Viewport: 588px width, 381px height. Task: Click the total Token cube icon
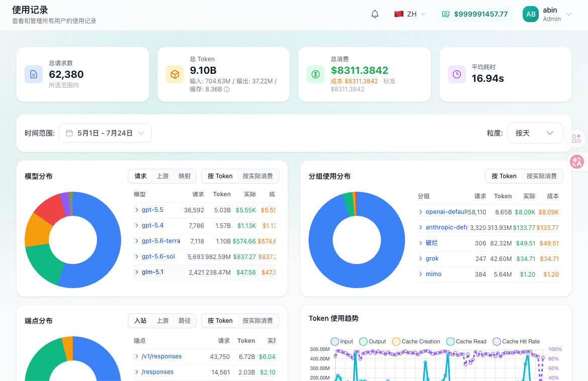tap(175, 74)
